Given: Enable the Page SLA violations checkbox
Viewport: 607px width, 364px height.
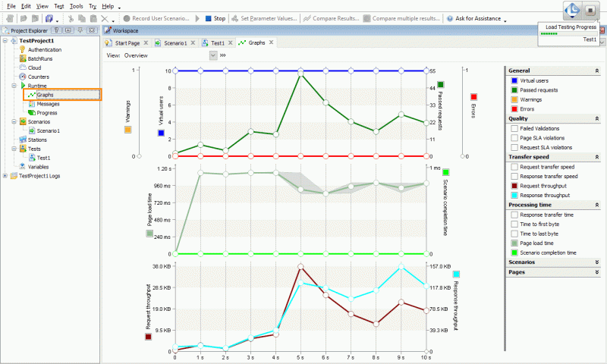Looking at the screenshot, I should [514, 138].
